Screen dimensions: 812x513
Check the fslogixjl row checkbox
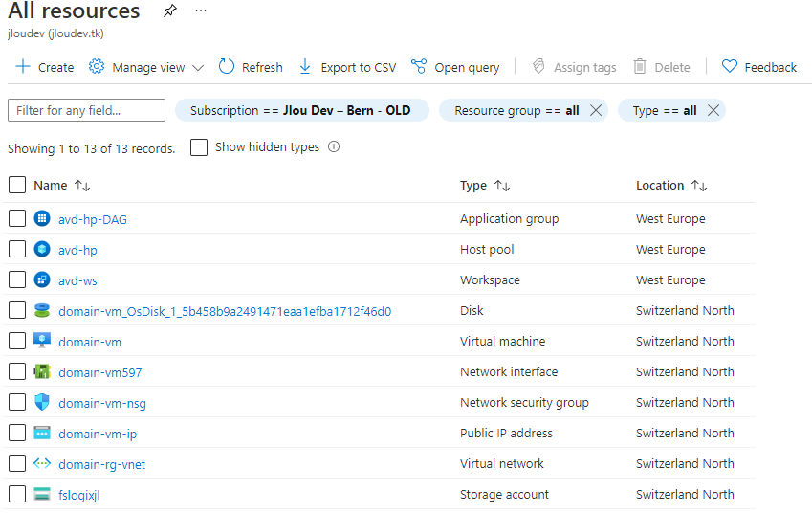click(x=17, y=493)
